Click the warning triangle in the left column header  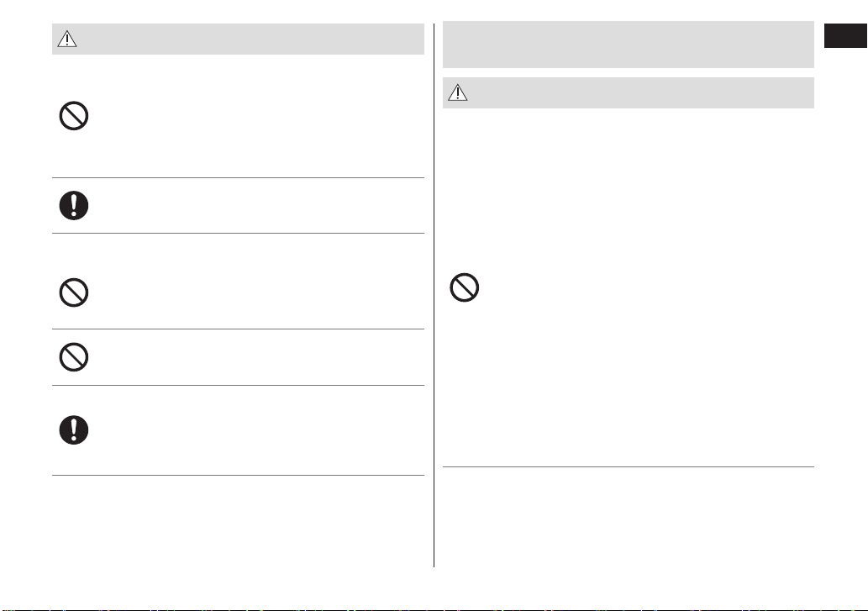coord(67,39)
